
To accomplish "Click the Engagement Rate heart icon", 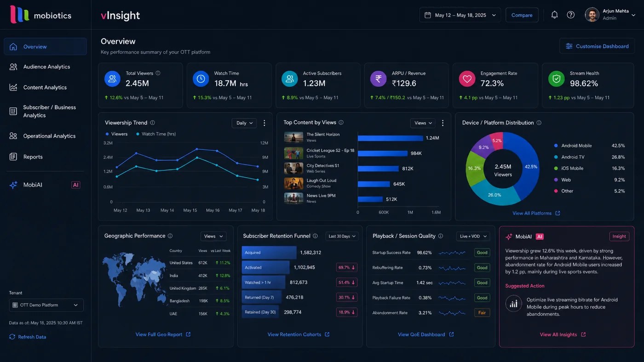I will pyautogui.click(x=467, y=79).
